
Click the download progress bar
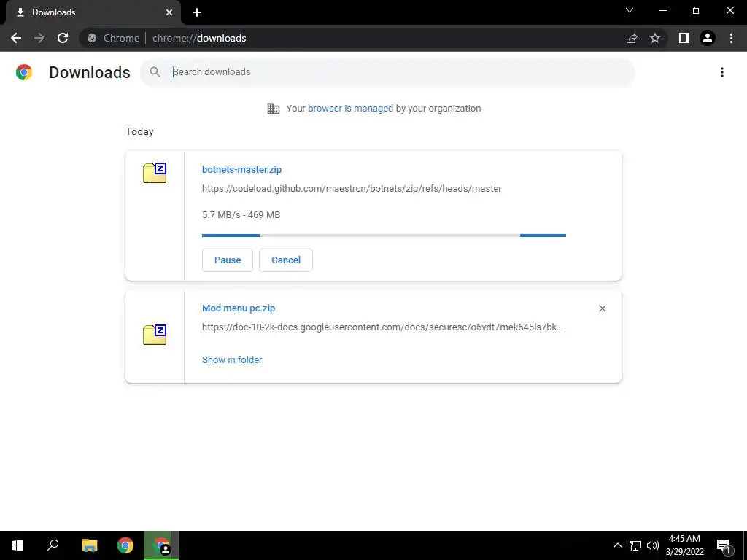coord(384,236)
